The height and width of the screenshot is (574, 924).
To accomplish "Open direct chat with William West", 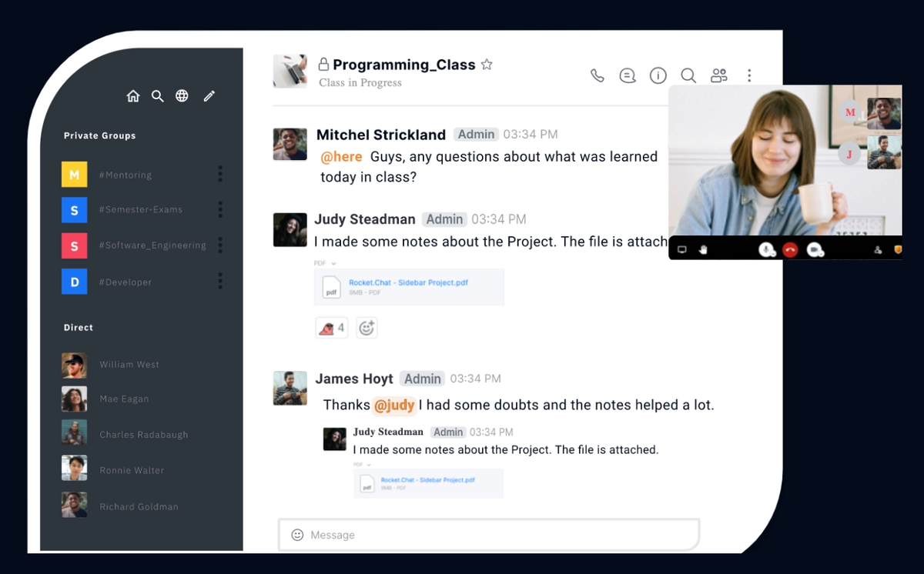I will 129,365.
